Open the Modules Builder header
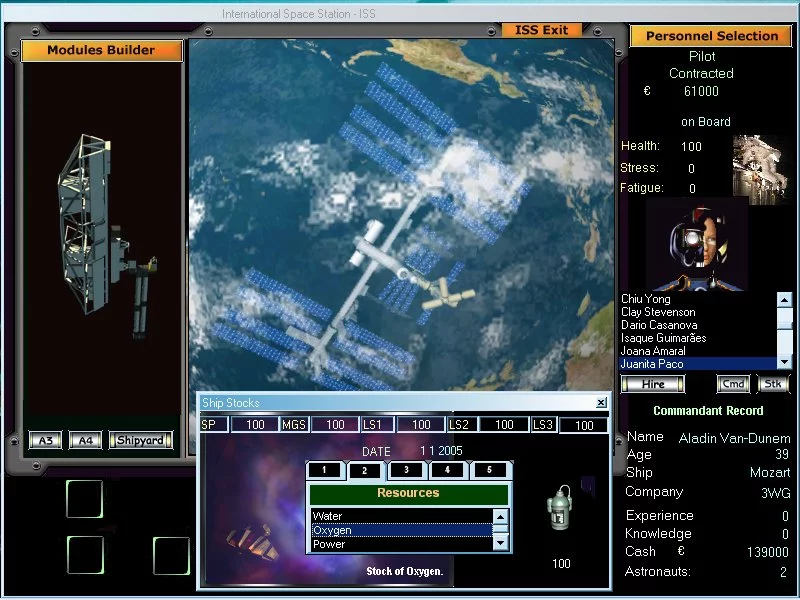 [101, 51]
